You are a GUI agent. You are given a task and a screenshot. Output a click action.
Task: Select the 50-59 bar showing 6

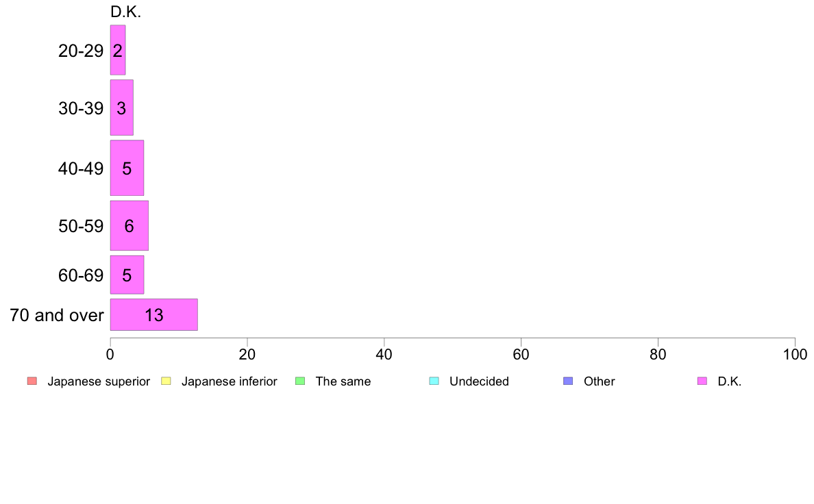129,226
